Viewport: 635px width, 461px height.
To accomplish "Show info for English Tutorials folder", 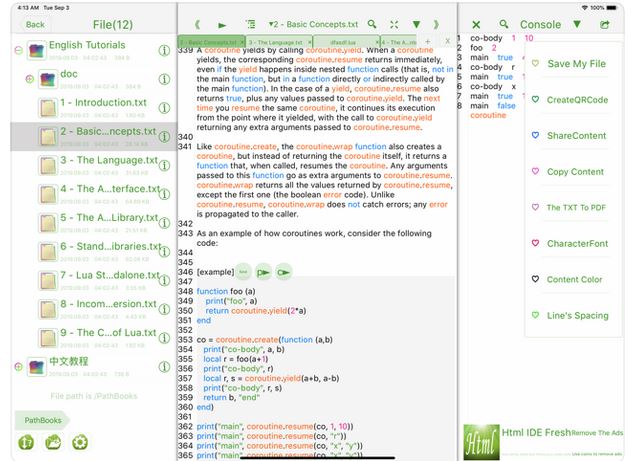I will pos(164,50).
